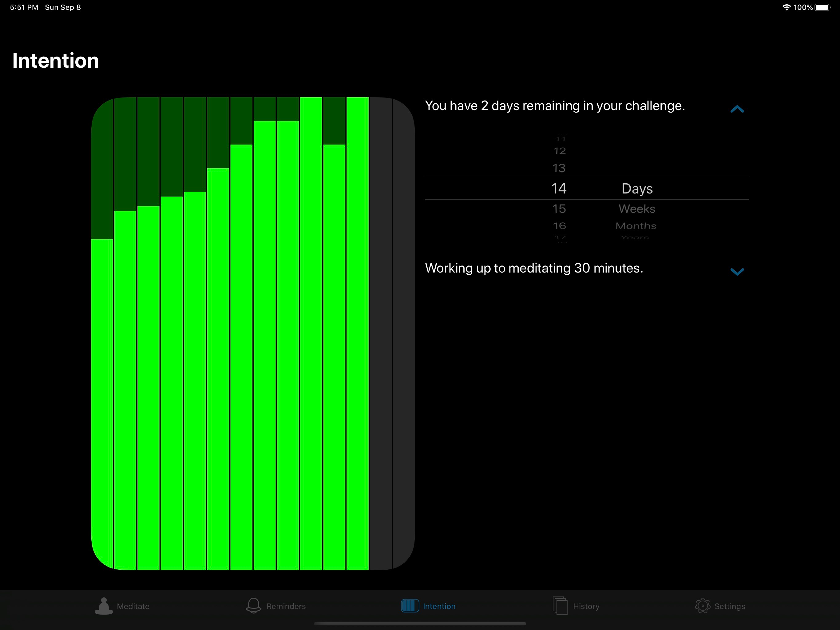Select 13 in the number picker
Image resolution: width=840 pixels, height=630 pixels.
(x=559, y=168)
